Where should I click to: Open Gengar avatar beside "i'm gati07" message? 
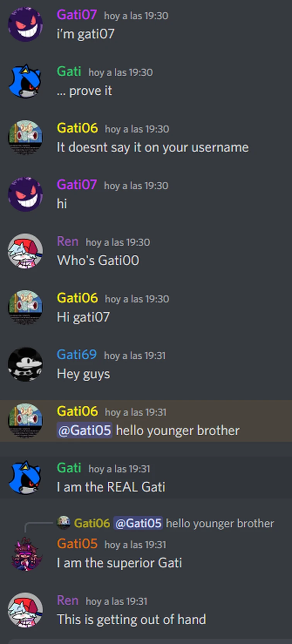(x=25, y=24)
